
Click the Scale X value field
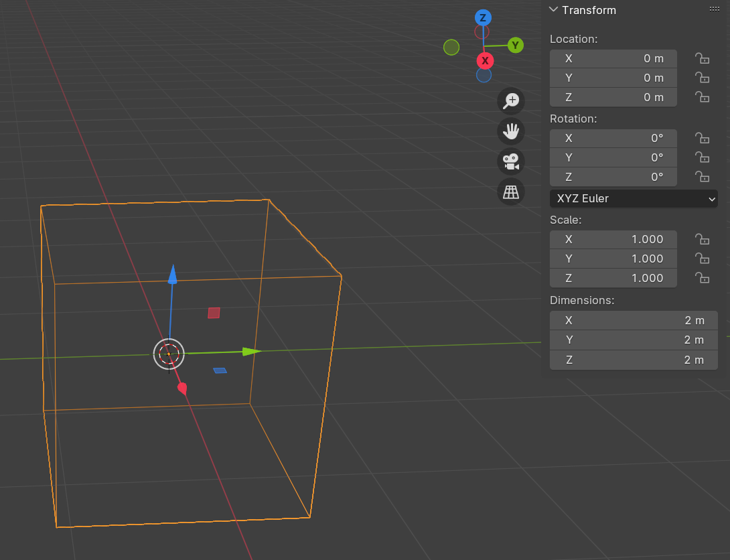pos(613,239)
